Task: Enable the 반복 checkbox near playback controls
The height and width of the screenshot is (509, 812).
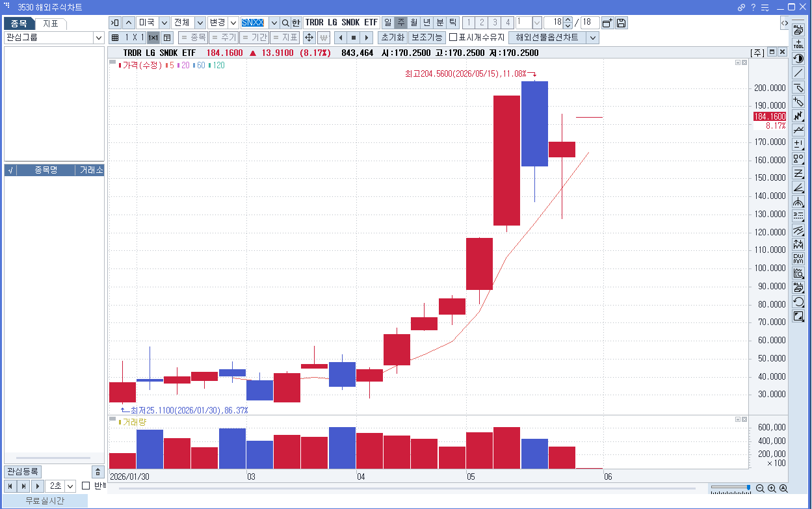Action: click(x=85, y=486)
